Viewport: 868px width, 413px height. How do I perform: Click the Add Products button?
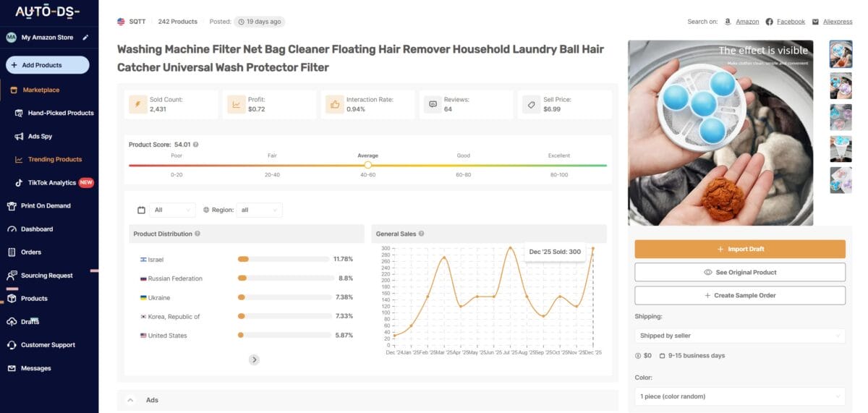[x=48, y=65]
